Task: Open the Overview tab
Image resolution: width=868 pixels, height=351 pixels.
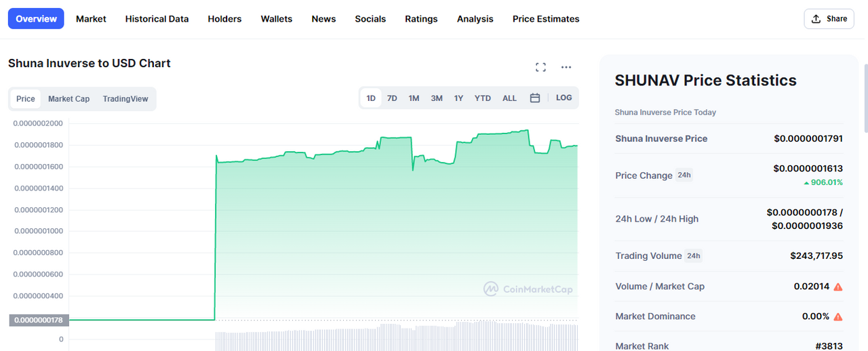Action: pyautogui.click(x=36, y=19)
